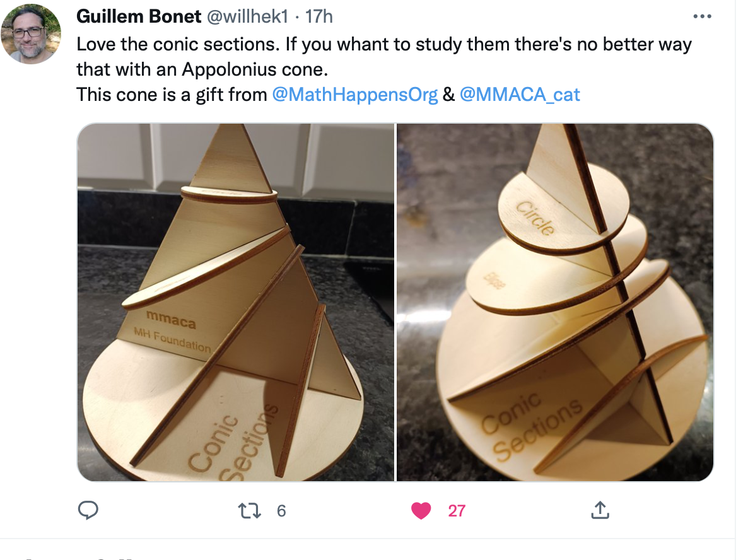Open the @willhek1 handle link

click(x=248, y=16)
